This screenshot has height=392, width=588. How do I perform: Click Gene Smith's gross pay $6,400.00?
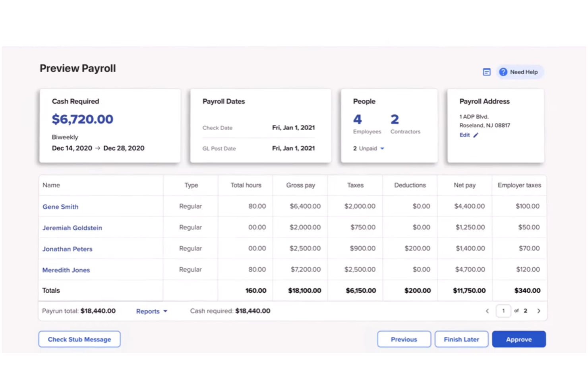coord(305,206)
